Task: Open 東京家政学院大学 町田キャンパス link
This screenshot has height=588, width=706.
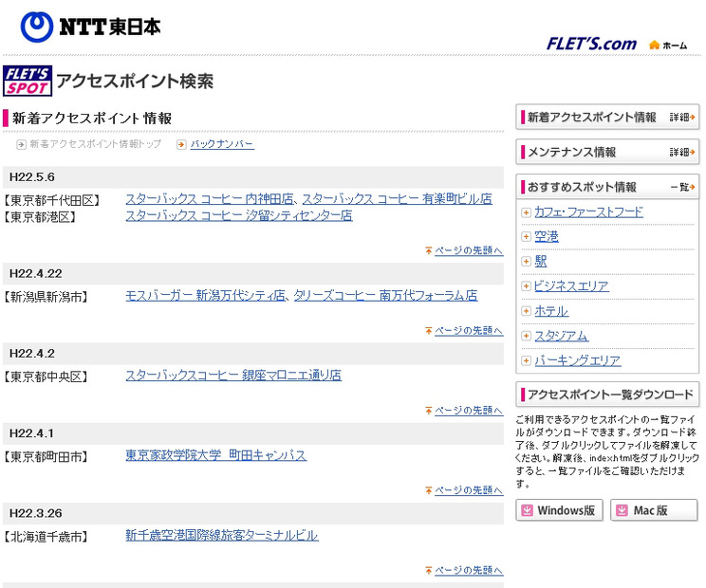Action: tap(216, 455)
